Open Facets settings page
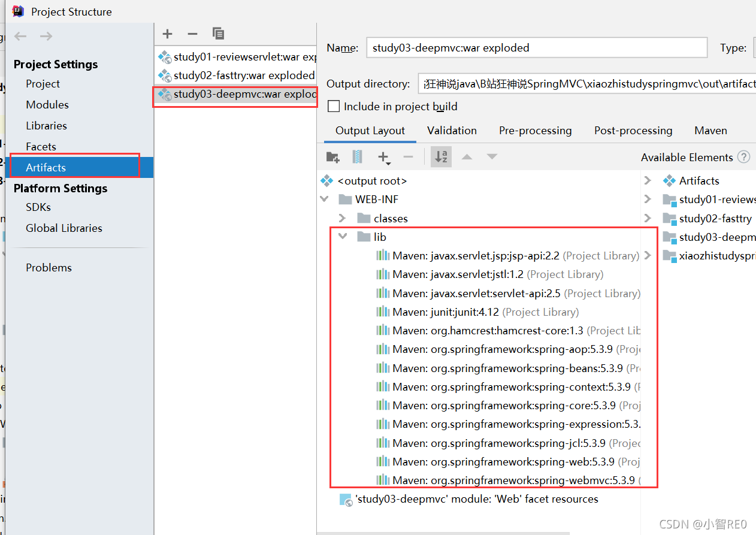The height and width of the screenshot is (535, 756). [x=41, y=147]
